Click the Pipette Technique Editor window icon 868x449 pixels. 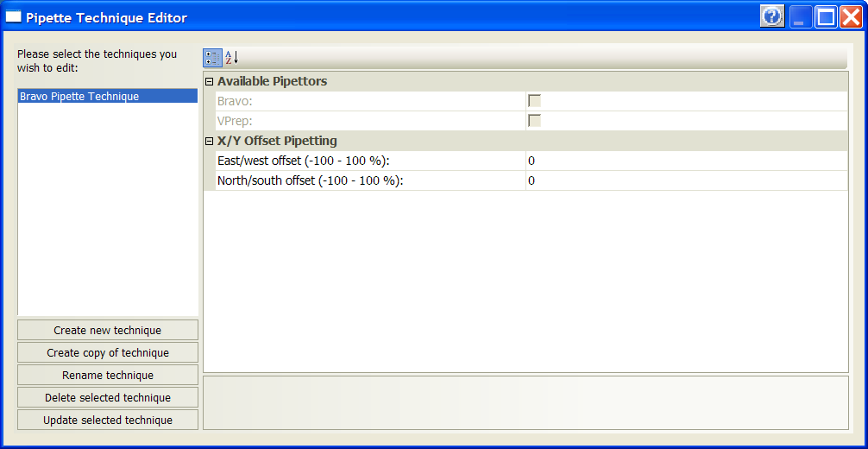pos(14,17)
